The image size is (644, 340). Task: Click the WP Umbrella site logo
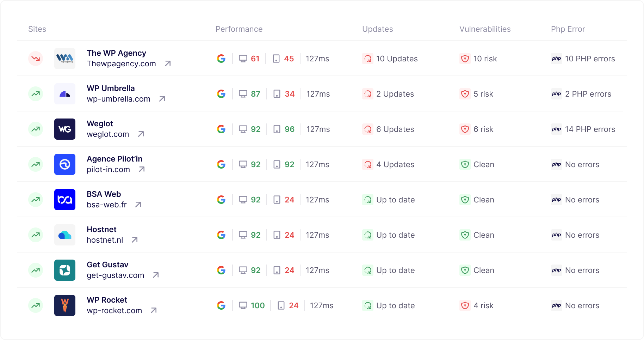click(64, 94)
